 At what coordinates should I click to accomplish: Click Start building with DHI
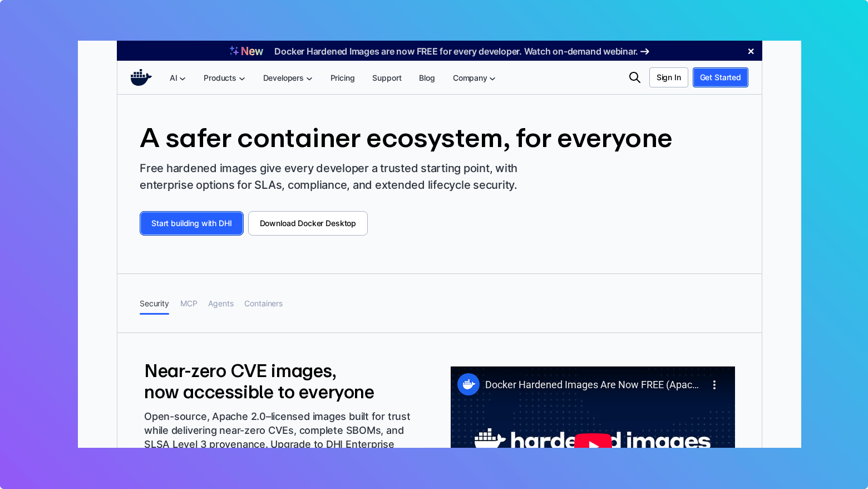click(191, 223)
